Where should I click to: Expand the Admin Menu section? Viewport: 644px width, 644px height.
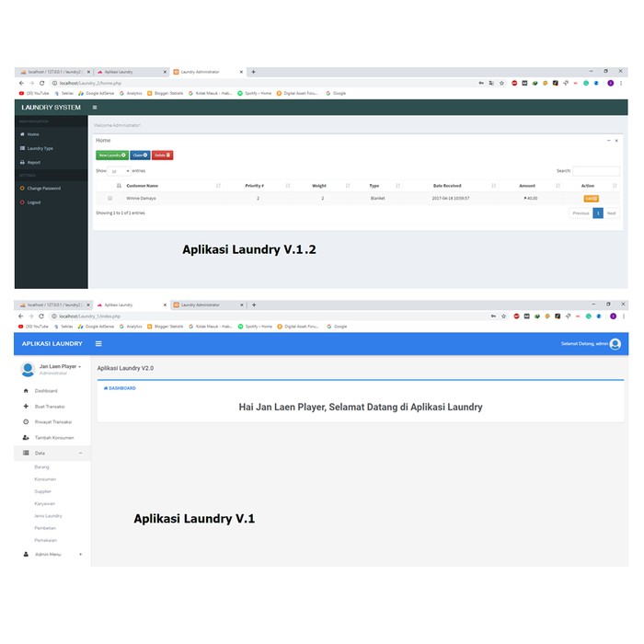(x=80, y=554)
